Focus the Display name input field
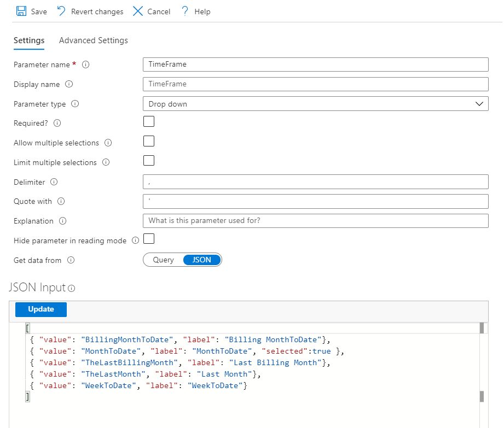504x428 pixels. tap(316, 84)
